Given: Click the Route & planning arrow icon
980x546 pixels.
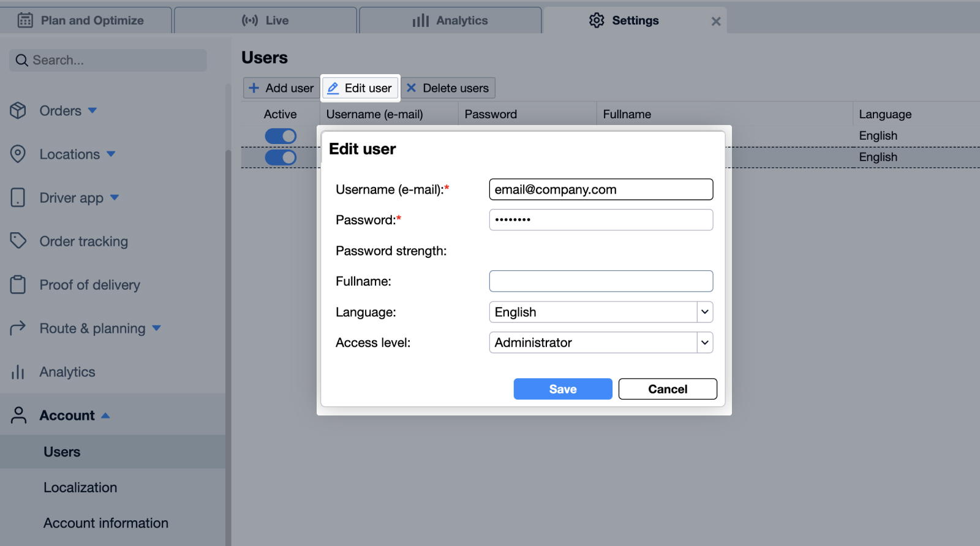Looking at the screenshot, I should [x=18, y=328].
